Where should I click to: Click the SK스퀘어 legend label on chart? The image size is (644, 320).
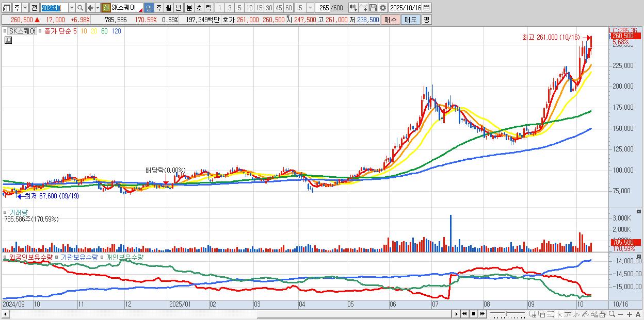point(23,31)
